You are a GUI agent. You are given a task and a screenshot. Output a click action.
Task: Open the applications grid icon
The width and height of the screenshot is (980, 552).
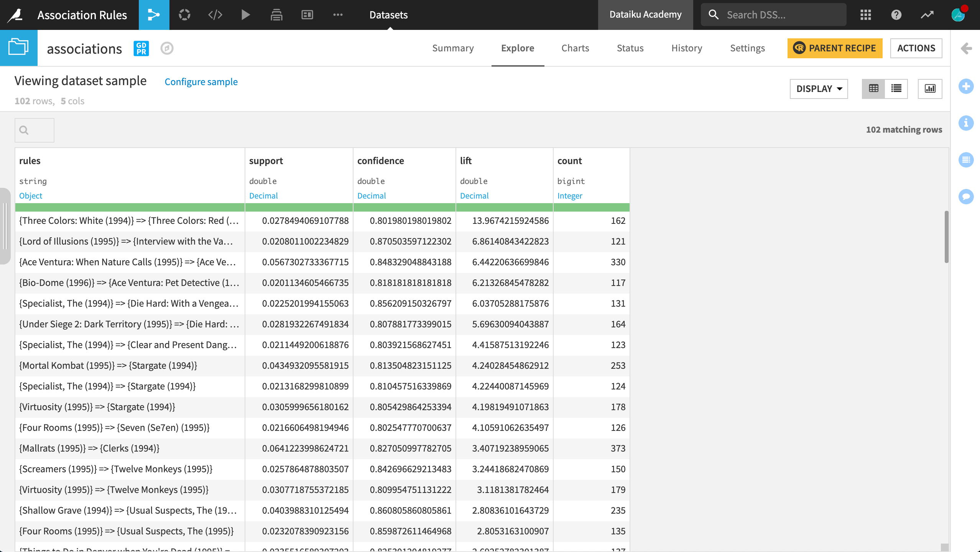point(866,15)
